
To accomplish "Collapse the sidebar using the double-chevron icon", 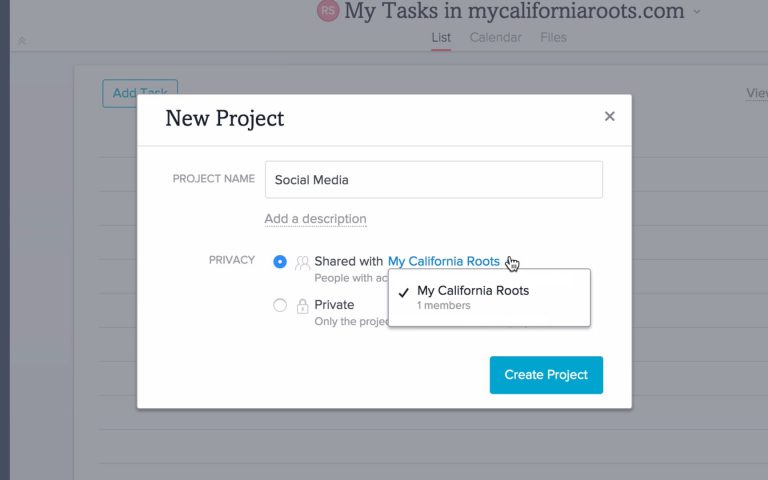I will click(22, 41).
